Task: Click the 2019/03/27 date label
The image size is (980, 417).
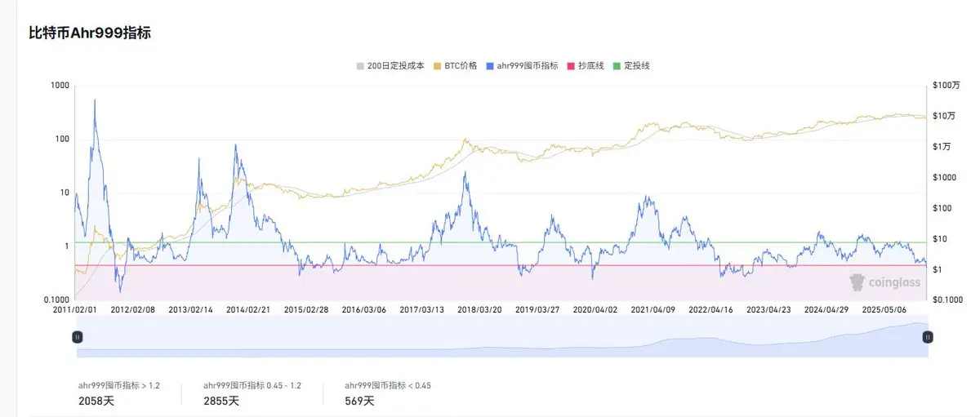Action: (x=538, y=310)
